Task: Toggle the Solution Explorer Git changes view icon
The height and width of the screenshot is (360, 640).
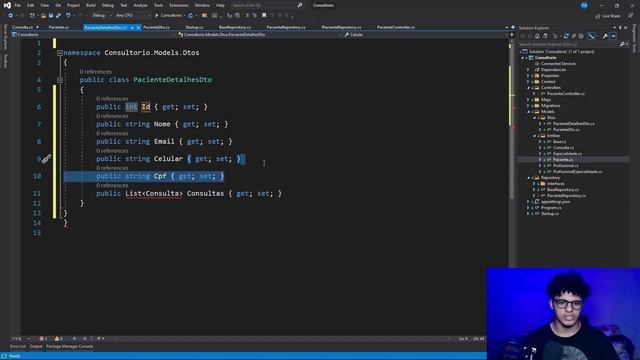Action: tap(591, 36)
